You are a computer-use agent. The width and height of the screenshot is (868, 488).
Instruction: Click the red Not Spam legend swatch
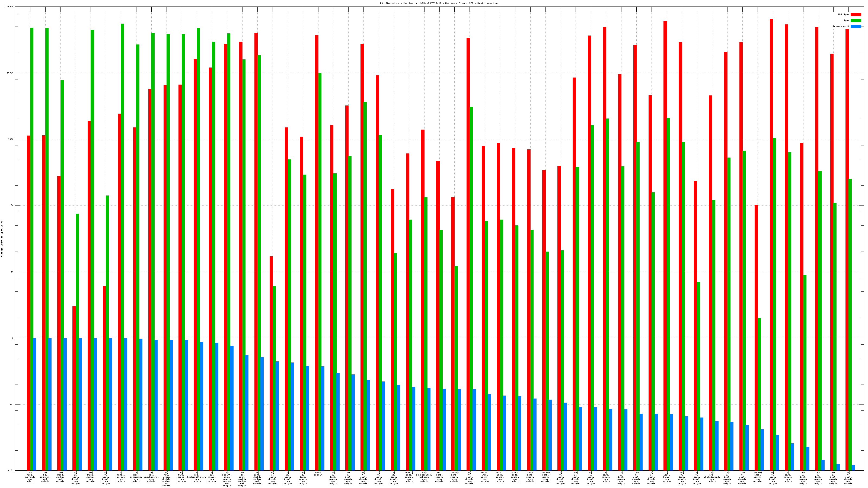click(856, 14)
